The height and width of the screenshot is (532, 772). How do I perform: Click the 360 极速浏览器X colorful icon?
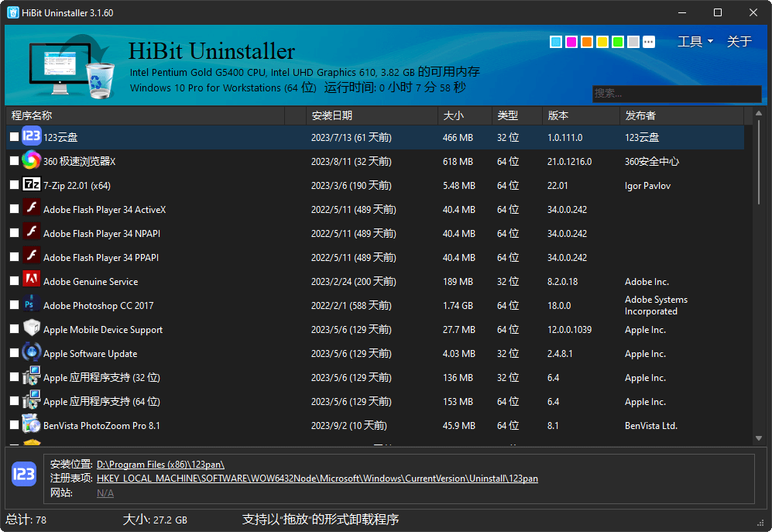click(31, 161)
